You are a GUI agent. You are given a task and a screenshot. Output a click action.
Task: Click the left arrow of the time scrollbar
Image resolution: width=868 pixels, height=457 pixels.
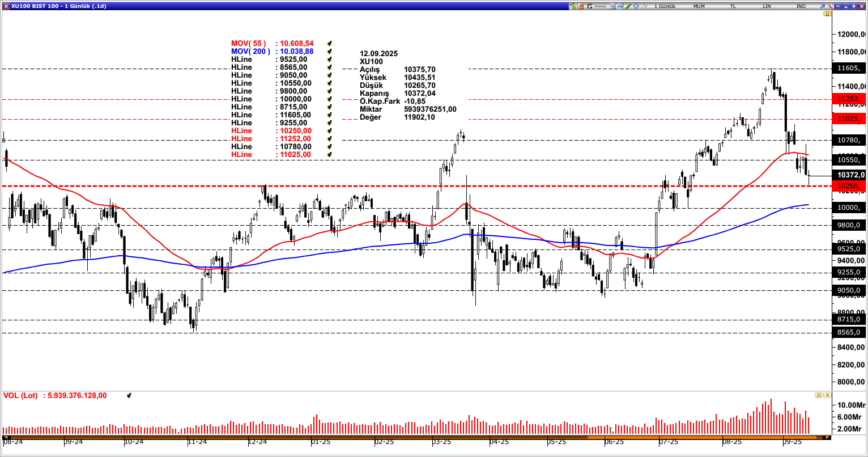[6, 438]
